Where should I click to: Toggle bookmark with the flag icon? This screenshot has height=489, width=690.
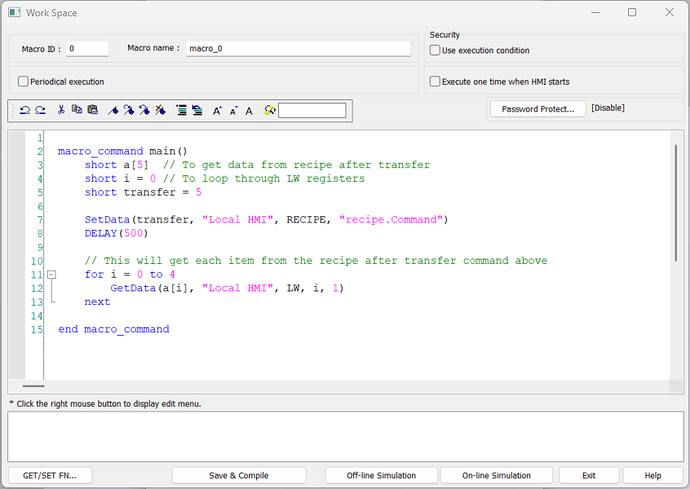(x=113, y=110)
